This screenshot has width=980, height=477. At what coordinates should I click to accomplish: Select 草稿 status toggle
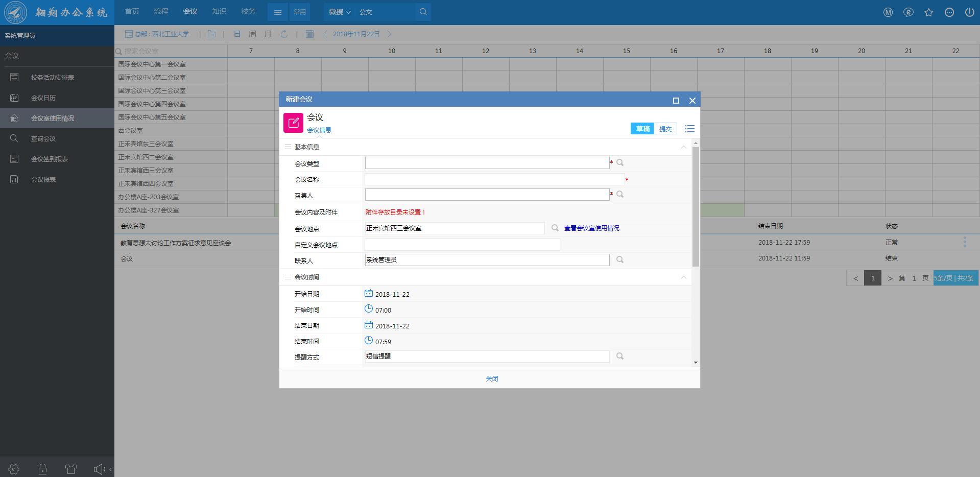642,129
